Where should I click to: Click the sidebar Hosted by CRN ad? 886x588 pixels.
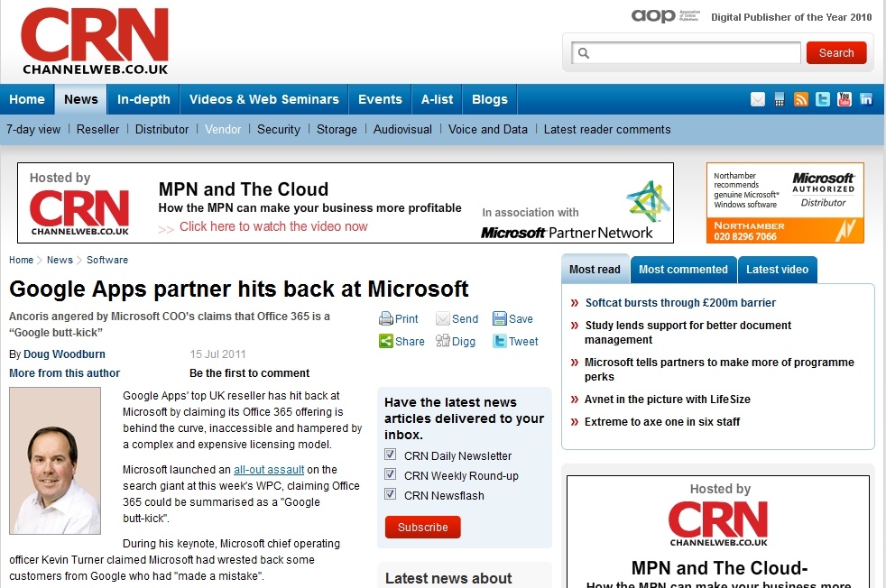718,531
